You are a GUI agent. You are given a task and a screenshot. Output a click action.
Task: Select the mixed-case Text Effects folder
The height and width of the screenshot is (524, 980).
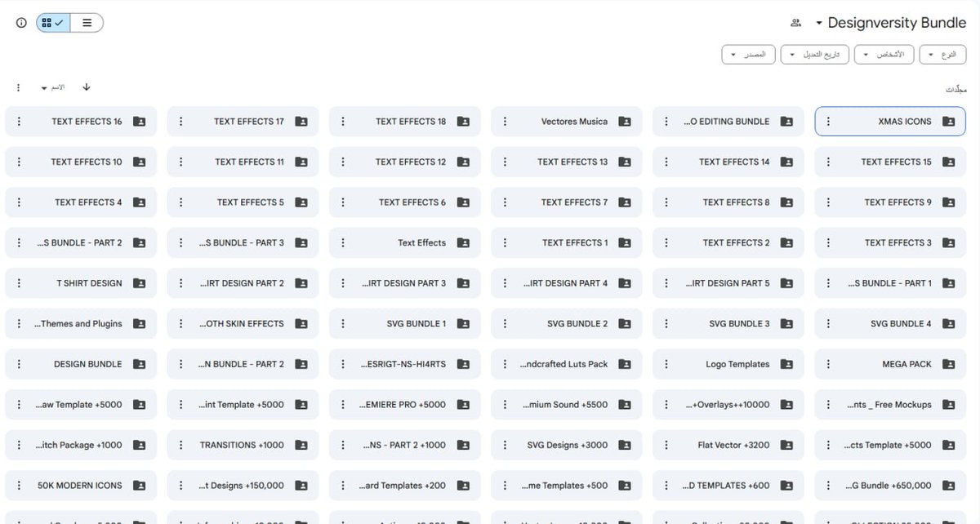click(x=405, y=242)
